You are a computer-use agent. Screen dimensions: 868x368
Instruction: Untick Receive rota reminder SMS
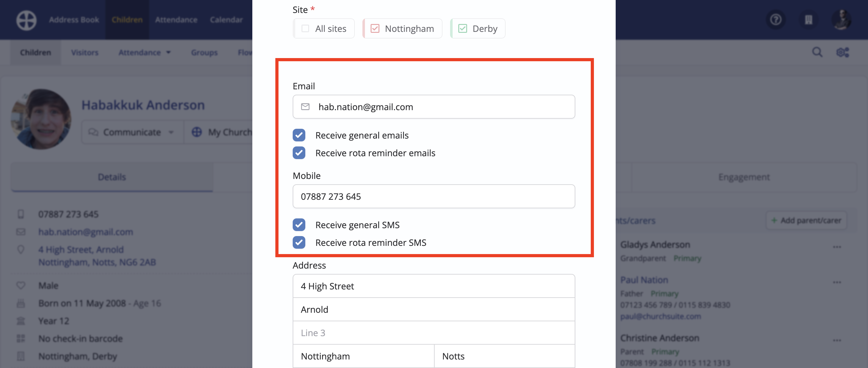click(299, 242)
